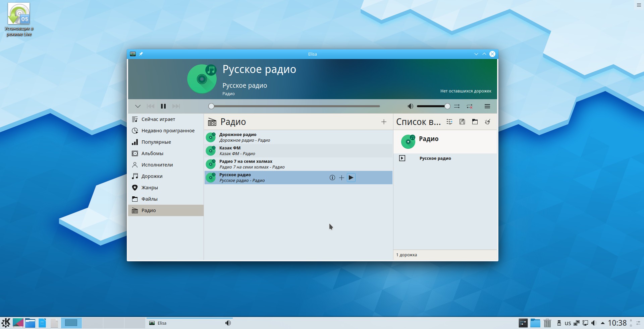Image resolution: width=644 pixels, height=329 pixels.
Task: Click the Казак ФМ disc thumbnail
Action: [x=211, y=151]
